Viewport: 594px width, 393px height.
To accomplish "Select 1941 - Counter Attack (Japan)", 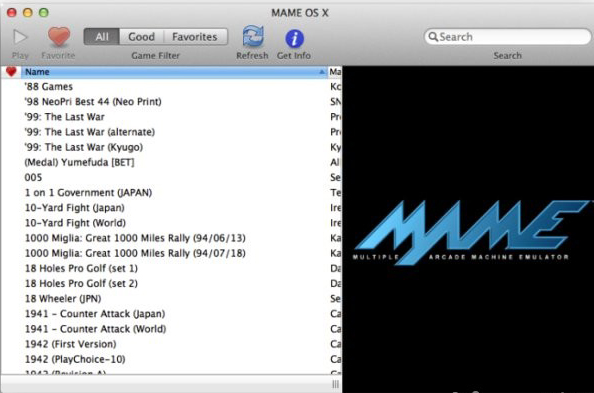I will click(x=171, y=314).
